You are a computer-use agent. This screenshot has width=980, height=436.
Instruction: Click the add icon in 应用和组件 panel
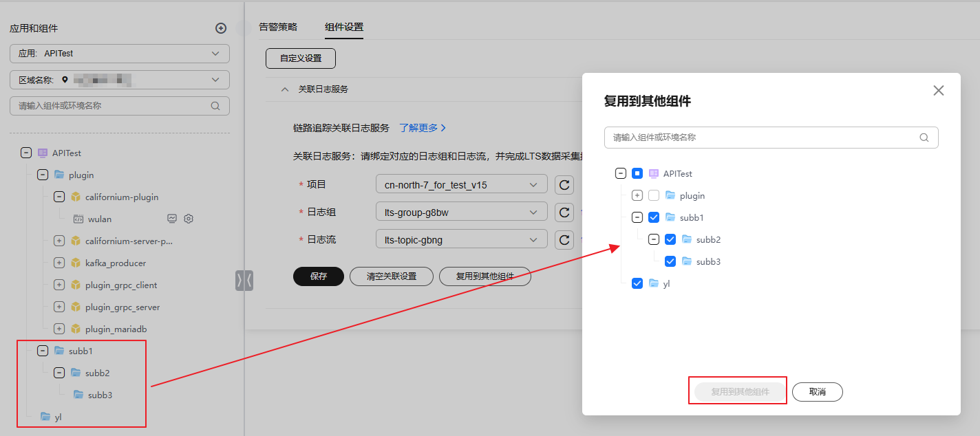click(220, 28)
